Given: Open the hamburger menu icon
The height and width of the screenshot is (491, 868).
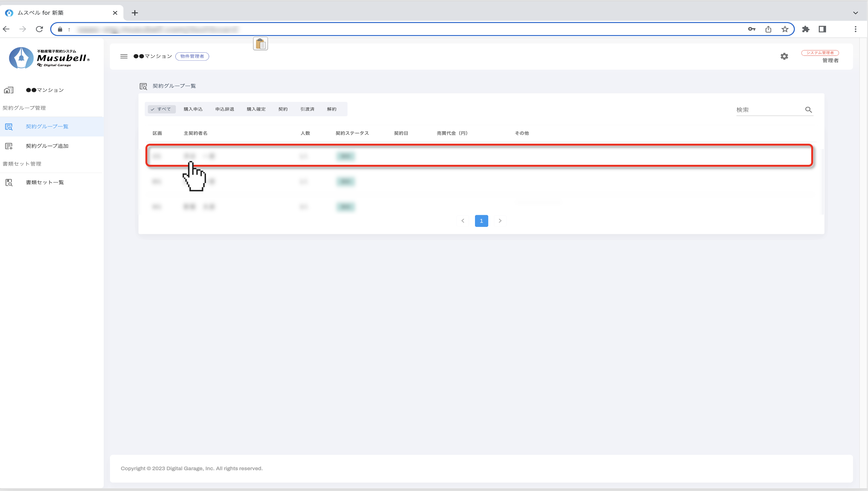Looking at the screenshot, I should (x=124, y=56).
